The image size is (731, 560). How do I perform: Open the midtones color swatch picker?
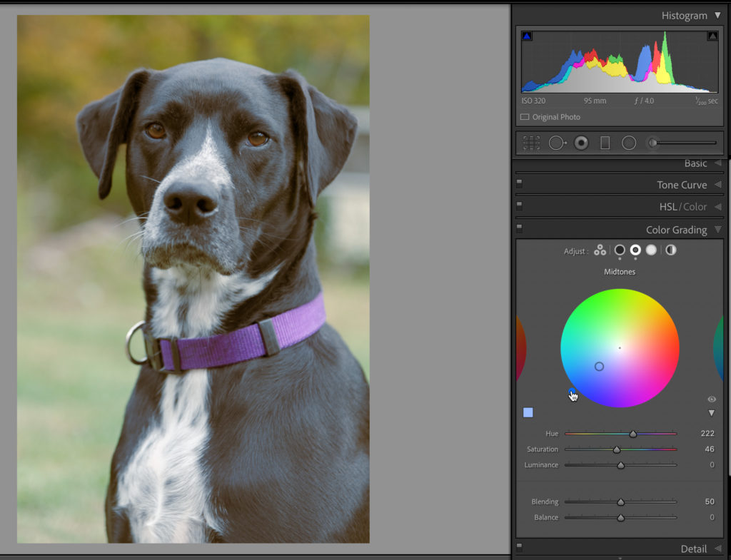(528, 412)
